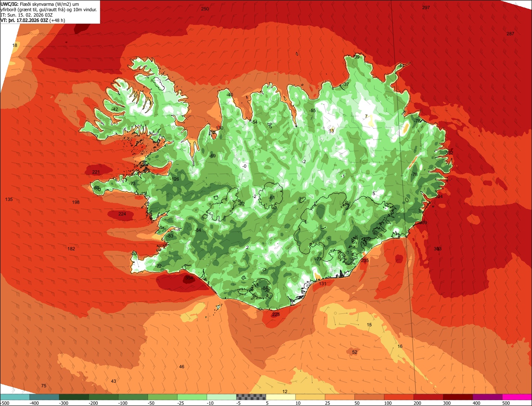The image size is (532, 406).
Task: Click the '250' flux value over the sea
Action: (x=205, y=9)
